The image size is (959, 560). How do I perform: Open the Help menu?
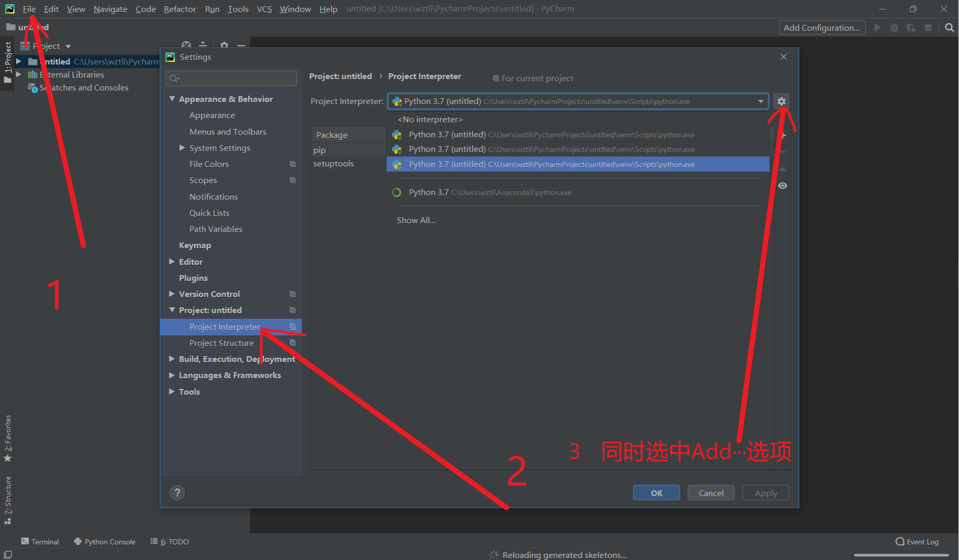[x=328, y=9]
